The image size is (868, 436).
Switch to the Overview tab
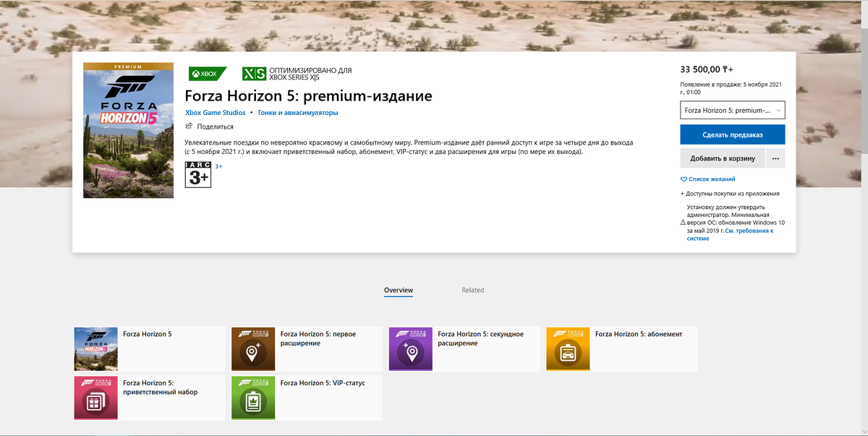398,290
